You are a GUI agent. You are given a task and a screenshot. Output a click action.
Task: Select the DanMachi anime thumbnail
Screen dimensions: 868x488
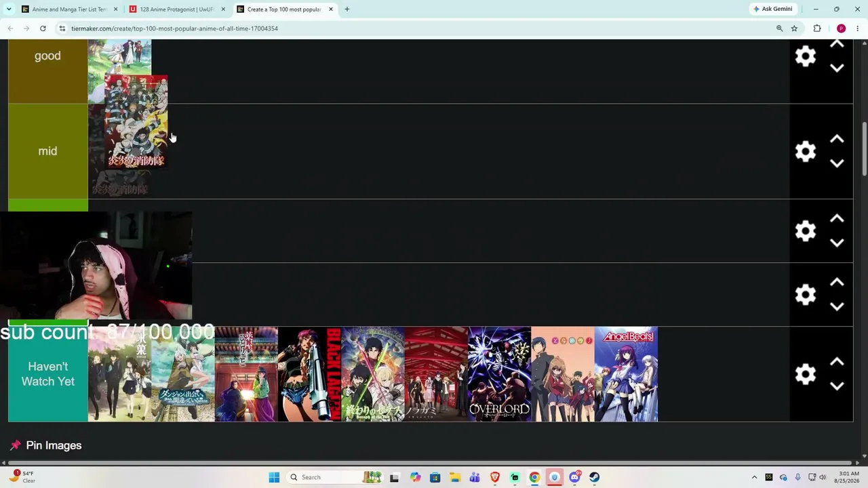click(183, 374)
